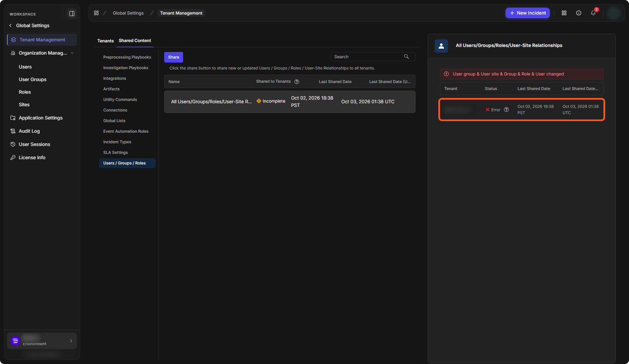Click 'Oct 03, 2026 01:38 UTC' in main table
The width and height of the screenshot is (629, 364).
click(x=368, y=102)
